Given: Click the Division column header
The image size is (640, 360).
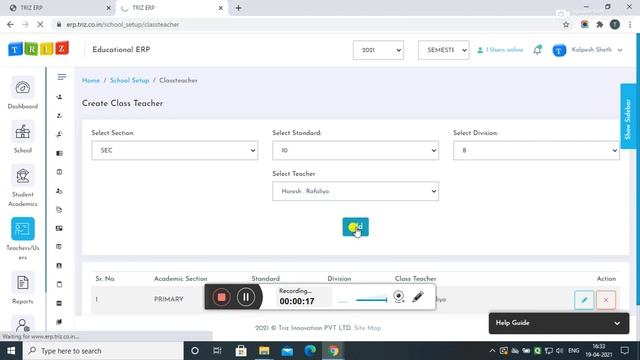Looking at the screenshot, I should (x=339, y=279).
